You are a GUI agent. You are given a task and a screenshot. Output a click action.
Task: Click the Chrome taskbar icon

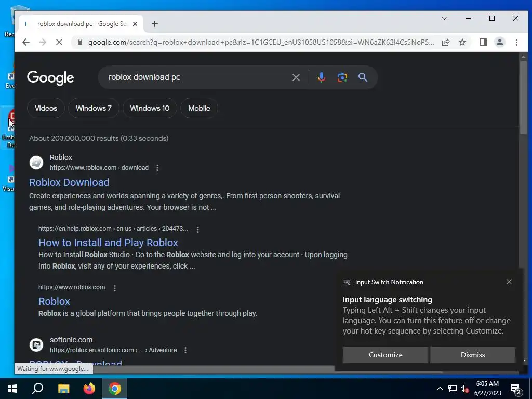(115, 389)
